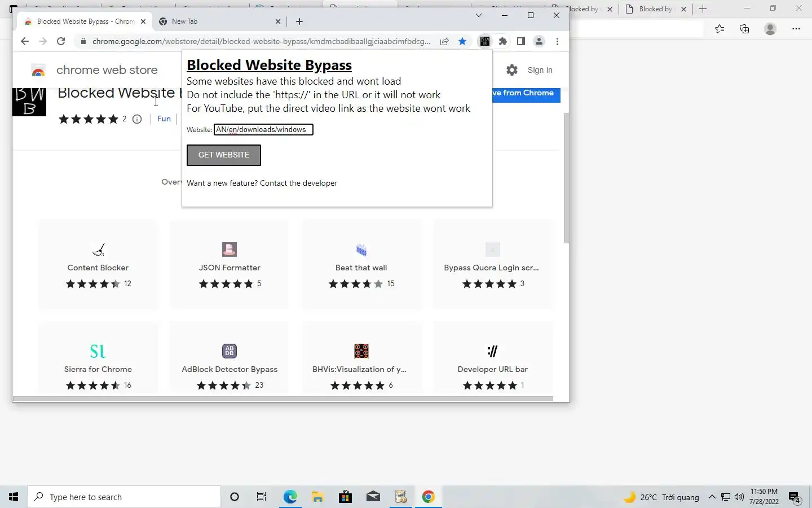Click the Chrome address bar URL
This screenshot has width=812, height=508.
click(261, 41)
